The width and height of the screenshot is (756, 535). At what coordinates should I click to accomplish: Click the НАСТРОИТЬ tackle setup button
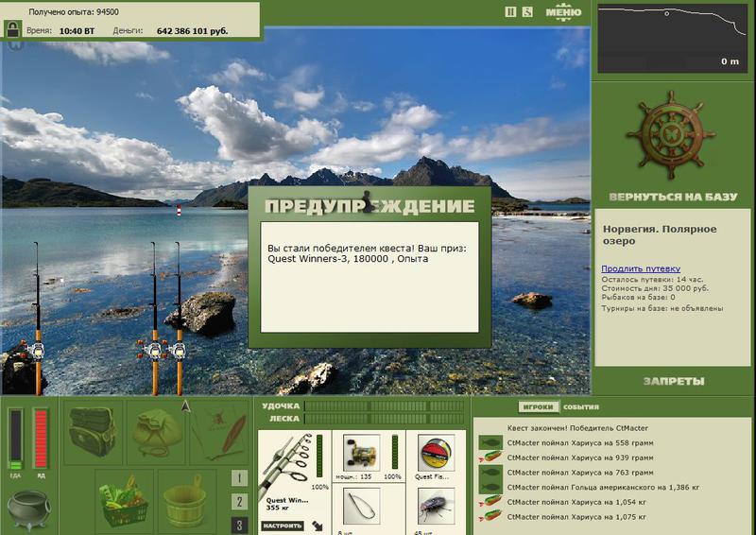point(283,526)
